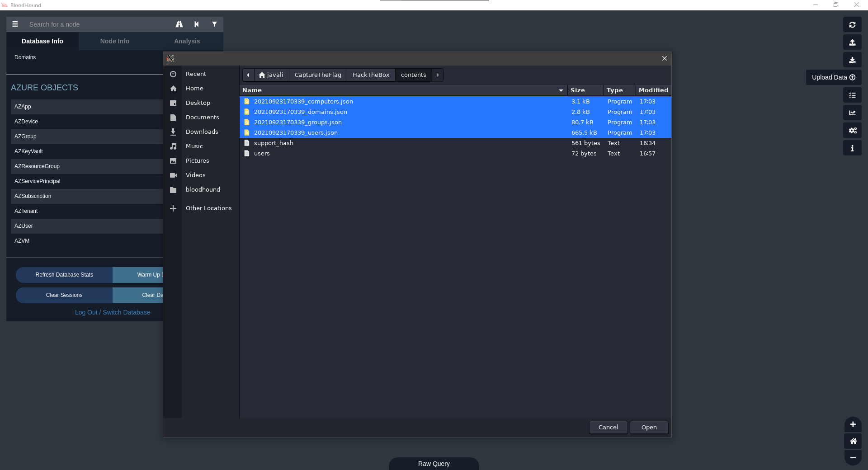Select support_hash file
868x470 pixels.
[x=455, y=143]
